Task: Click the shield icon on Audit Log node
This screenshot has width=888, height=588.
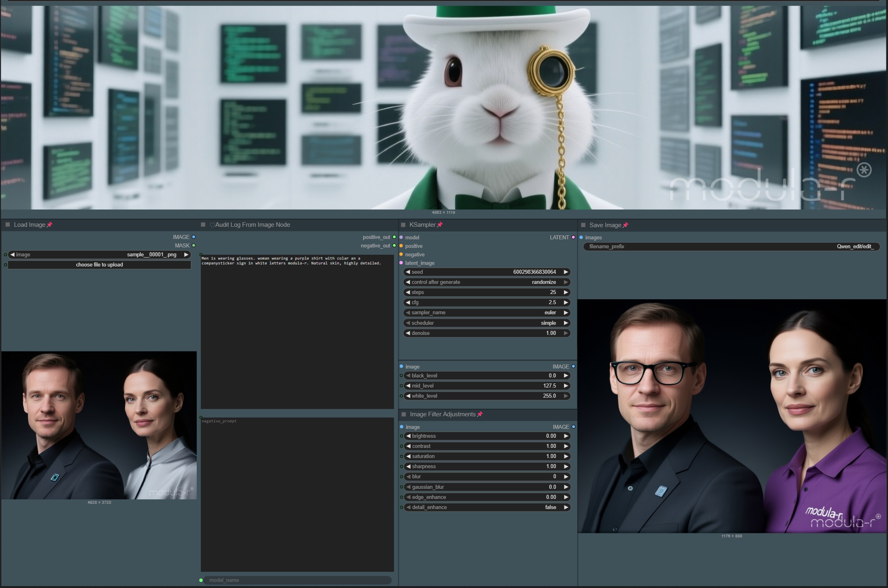Action: tap(212, 225)
